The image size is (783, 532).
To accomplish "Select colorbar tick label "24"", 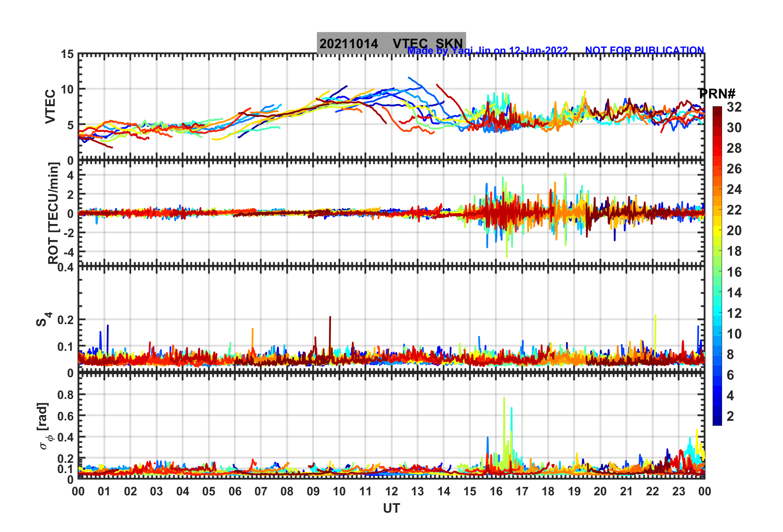I will [734, 189].
